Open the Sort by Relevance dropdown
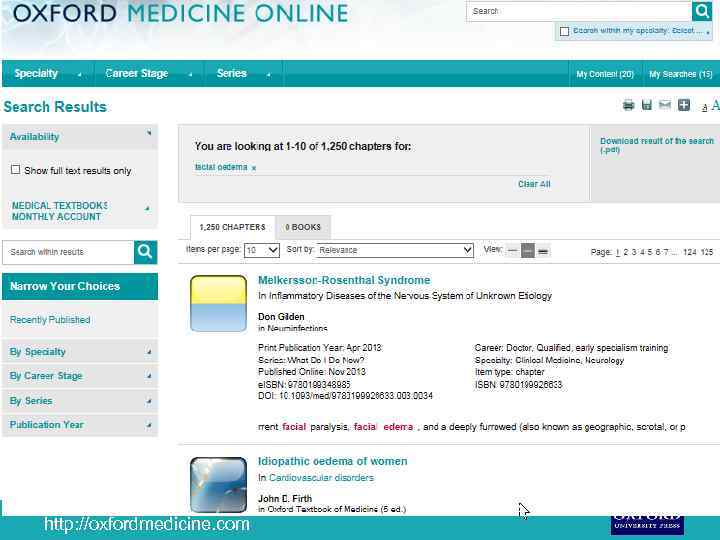The height and width of the screenshot is (540, 720). click(395, 250)
